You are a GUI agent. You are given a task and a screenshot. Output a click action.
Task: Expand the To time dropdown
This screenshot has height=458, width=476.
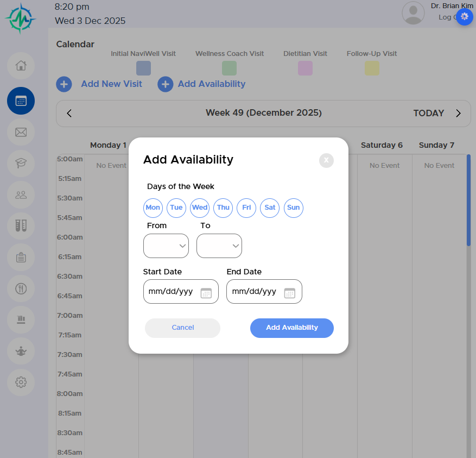coord(219,246)
